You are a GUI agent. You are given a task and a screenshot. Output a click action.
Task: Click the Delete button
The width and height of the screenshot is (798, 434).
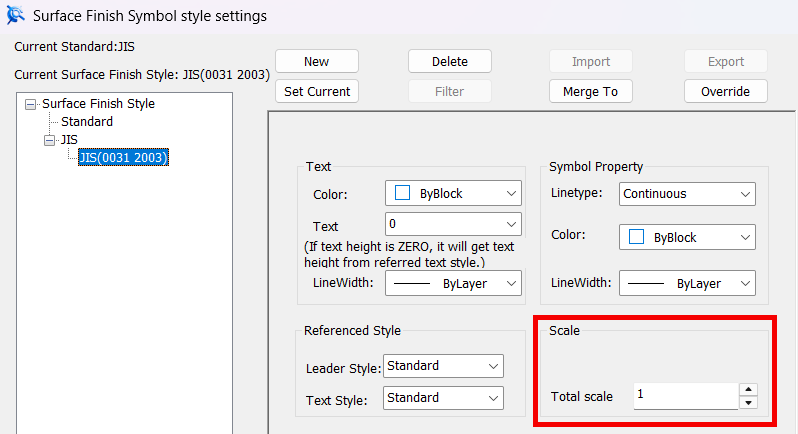point(449,62)
